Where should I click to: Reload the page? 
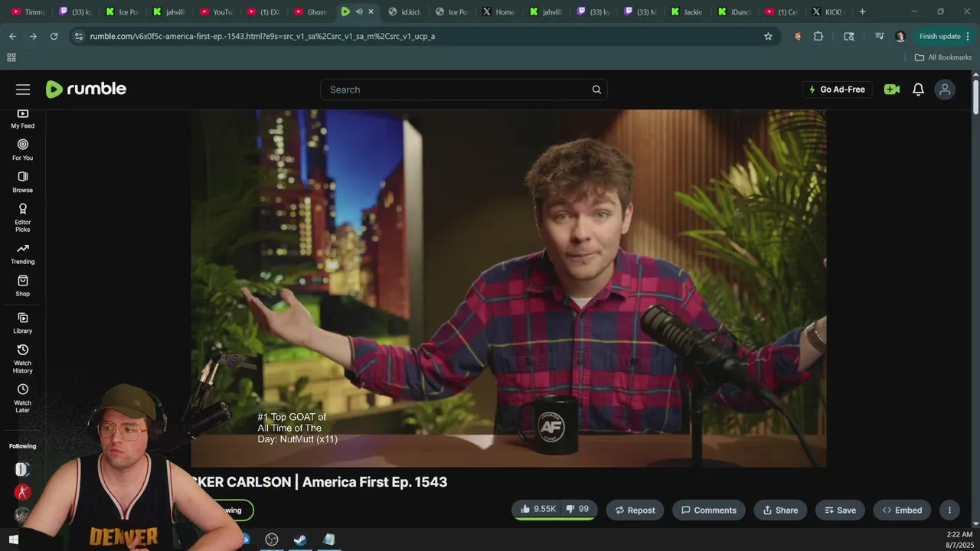click(x=54, y=36)
